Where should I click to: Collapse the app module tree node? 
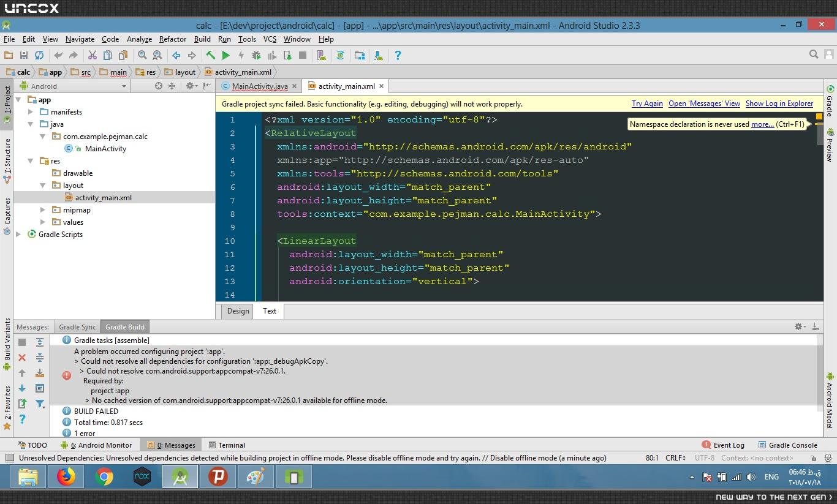click(x=18, y=100)
